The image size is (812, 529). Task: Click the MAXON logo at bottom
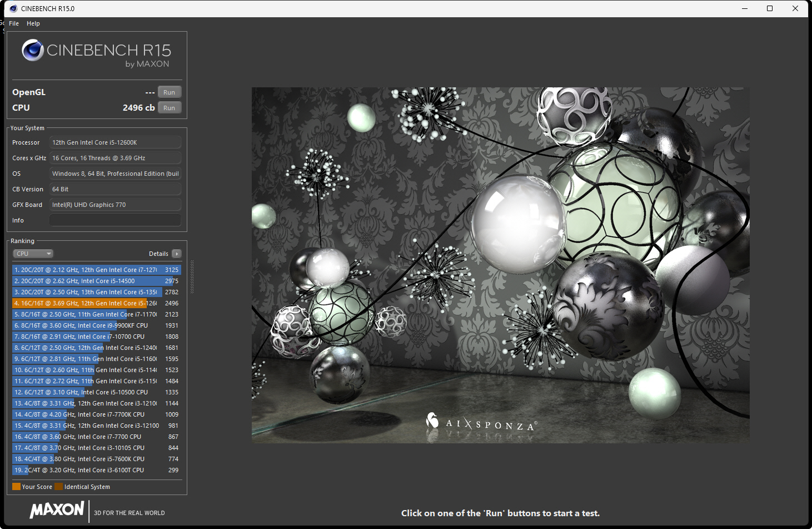tap(57, 510)
